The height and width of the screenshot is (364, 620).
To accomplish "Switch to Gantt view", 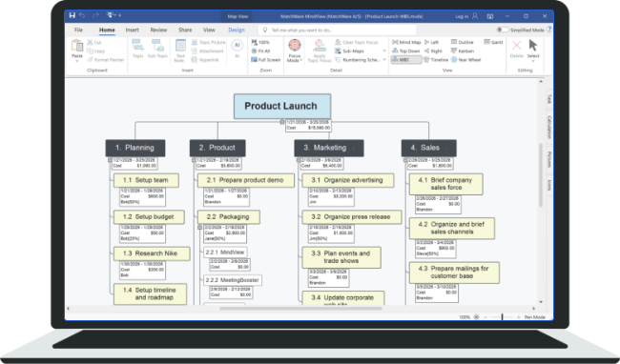I will (x=493, y=42).
